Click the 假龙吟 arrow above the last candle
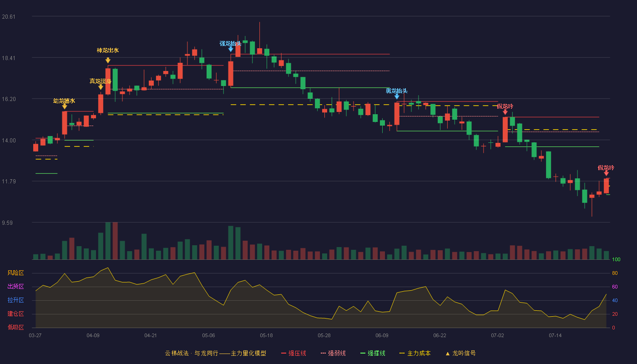 pos(606,173)
